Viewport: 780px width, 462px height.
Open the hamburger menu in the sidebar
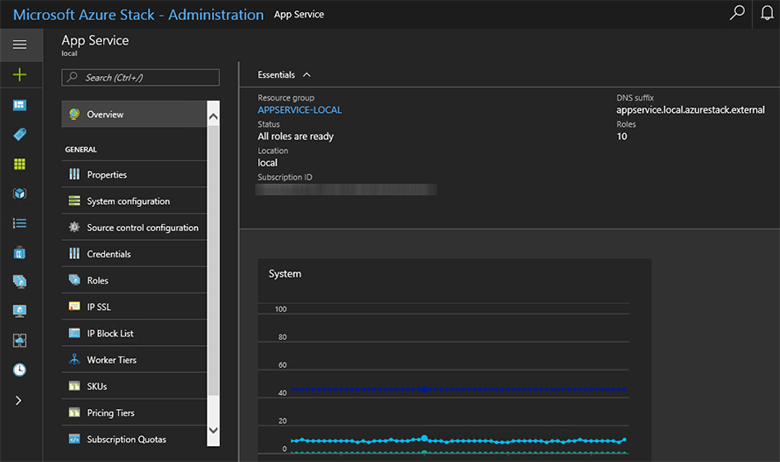click(20, 45)
